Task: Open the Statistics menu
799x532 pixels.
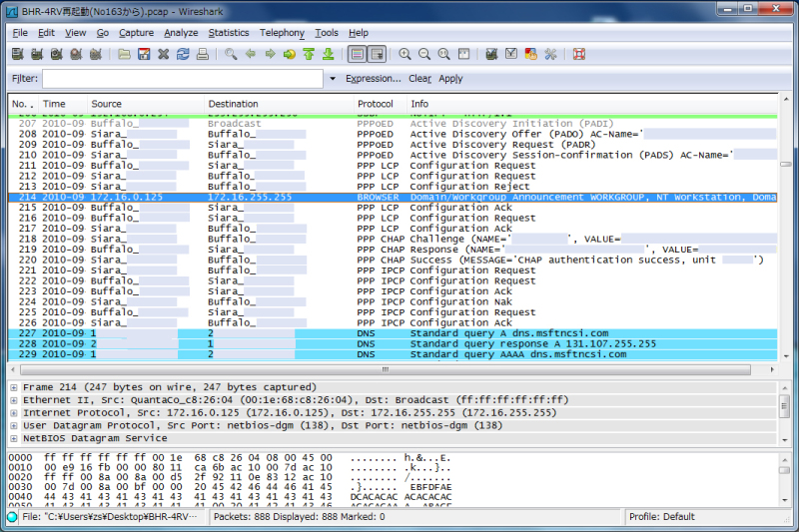Action: 229,33
